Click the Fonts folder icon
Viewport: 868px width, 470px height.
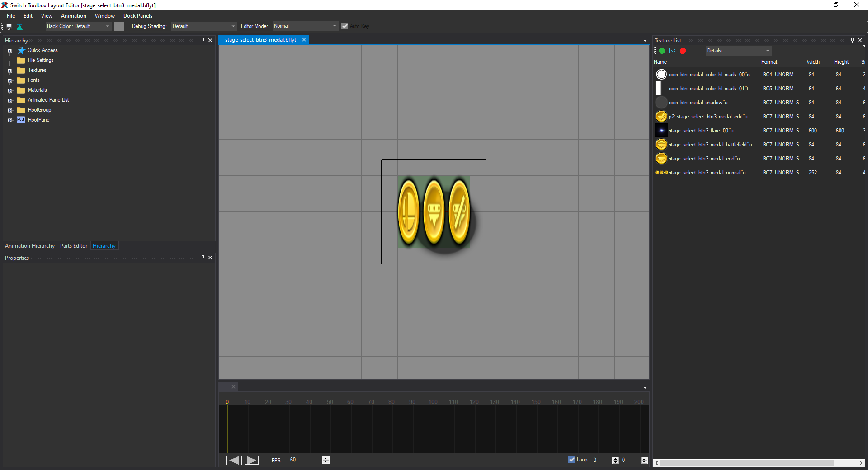tap(21, 80)
